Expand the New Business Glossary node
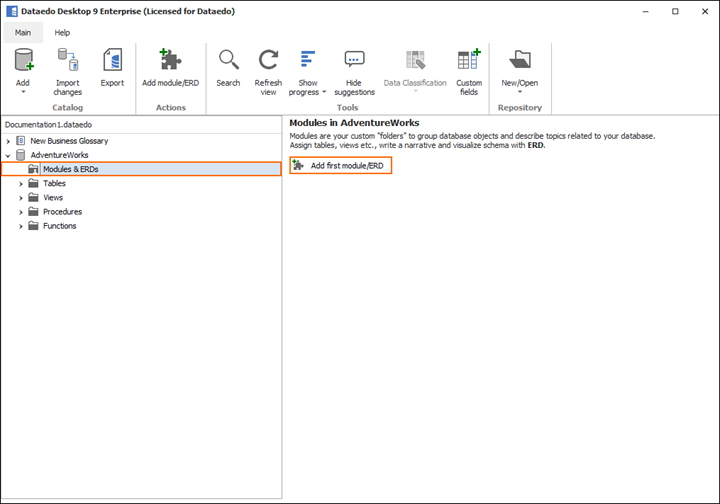 (x=9, y=142)
